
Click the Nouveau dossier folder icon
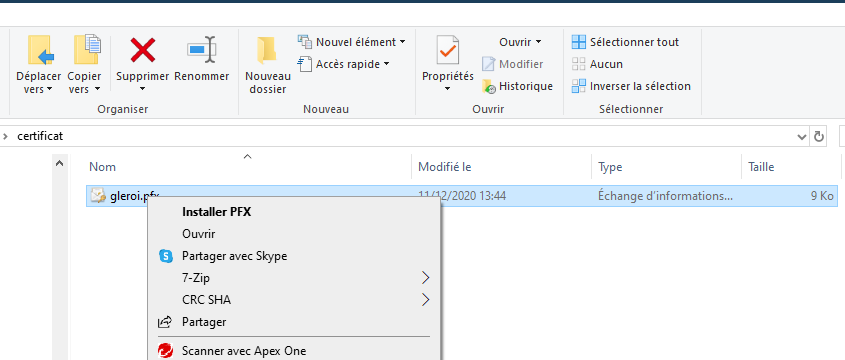tap(267, 51)
